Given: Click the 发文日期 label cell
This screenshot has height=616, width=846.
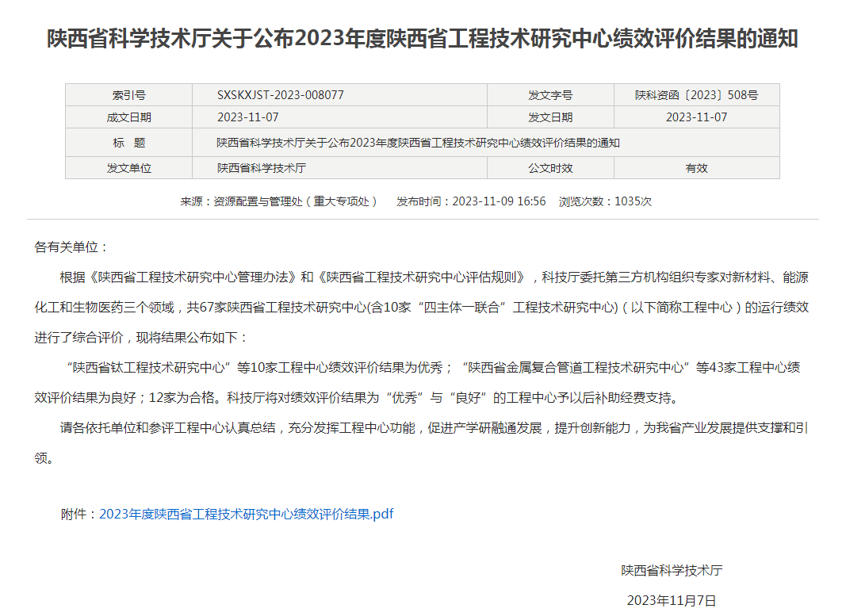Looking at the screenshot, I should pos(550,117).
